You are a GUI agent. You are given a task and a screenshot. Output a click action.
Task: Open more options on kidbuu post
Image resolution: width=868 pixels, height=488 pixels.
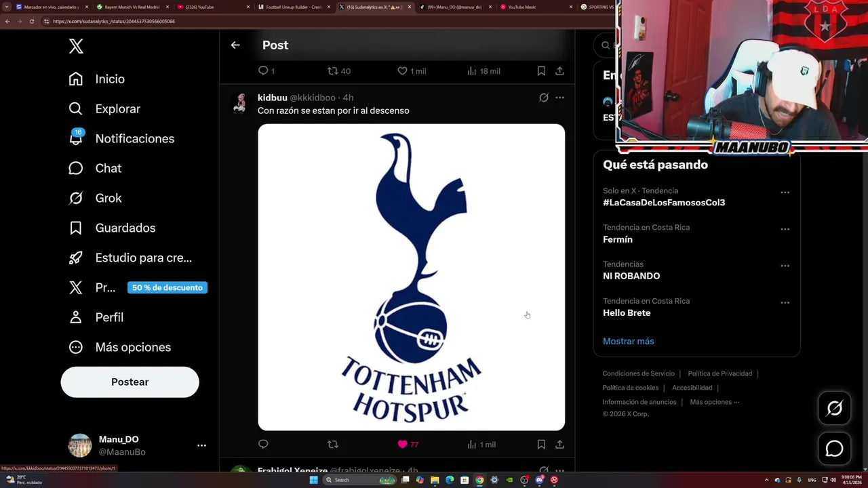[x=559, y=98]
